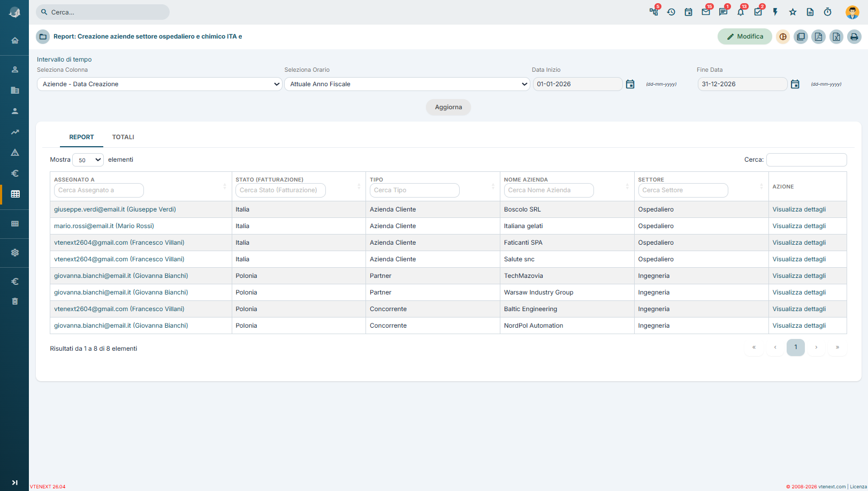Open the mario.rossi@email.it assignee link

[104, 226]
